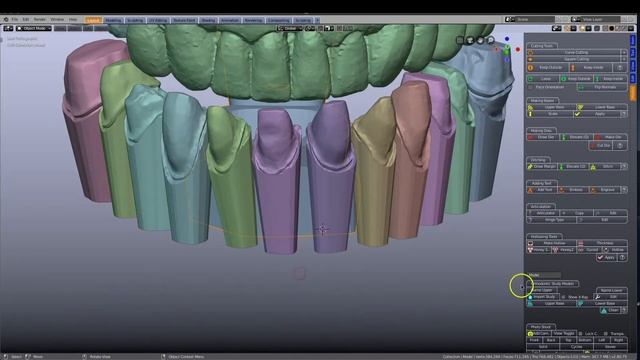640x360 pixels.
Task: Click the Front view button
Action: click(x=535, y=340)
